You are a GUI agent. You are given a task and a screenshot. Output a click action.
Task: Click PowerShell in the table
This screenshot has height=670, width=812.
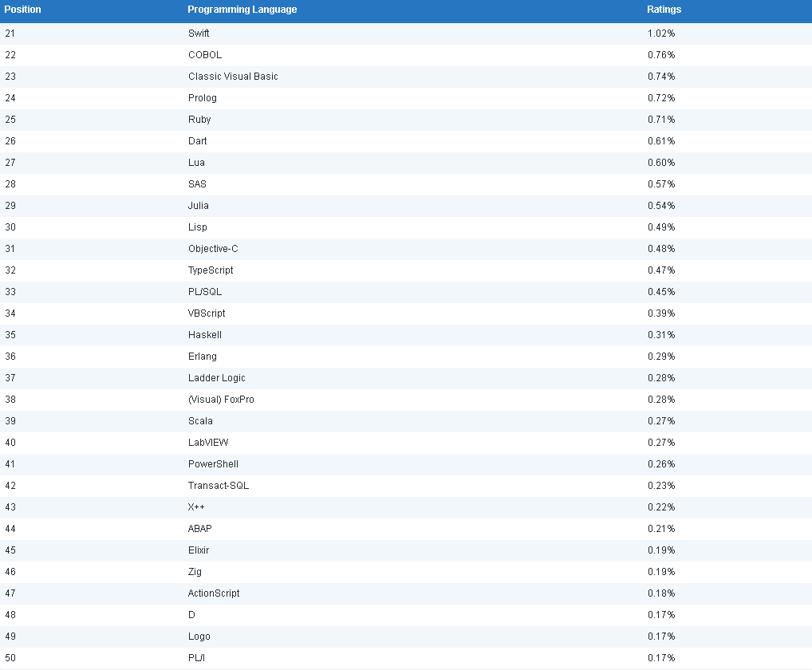pos(213,464)
